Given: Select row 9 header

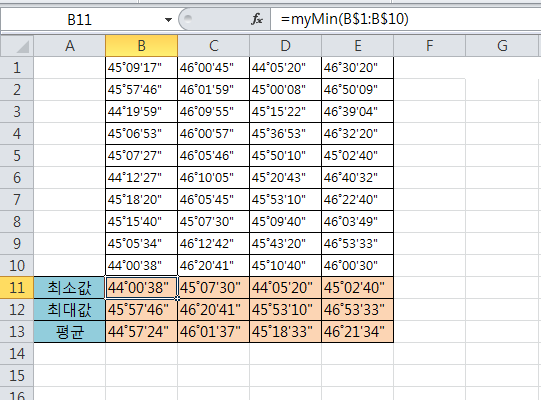Looking at the screenshot, I should (x=17, y=244).
